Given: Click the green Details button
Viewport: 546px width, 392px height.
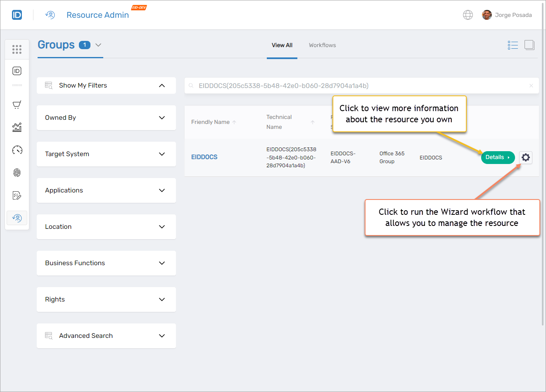Looking at the screenshot, I should click(x=497, y=157).
